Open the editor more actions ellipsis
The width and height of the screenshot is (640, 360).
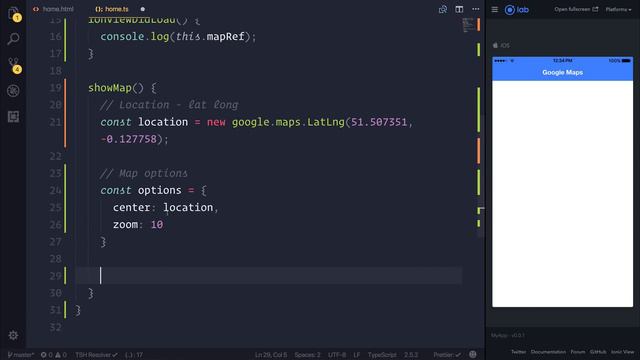tap(476, 9)
